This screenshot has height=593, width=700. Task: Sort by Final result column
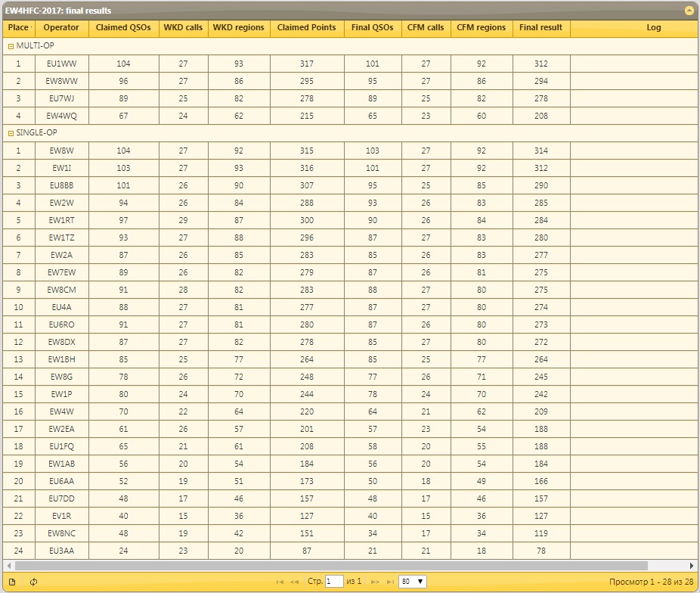click(540, 28)
